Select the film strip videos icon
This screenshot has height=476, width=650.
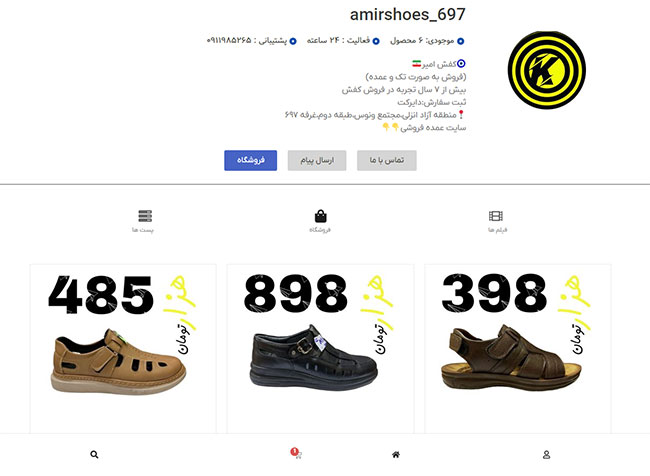click(x=496, y=216)
